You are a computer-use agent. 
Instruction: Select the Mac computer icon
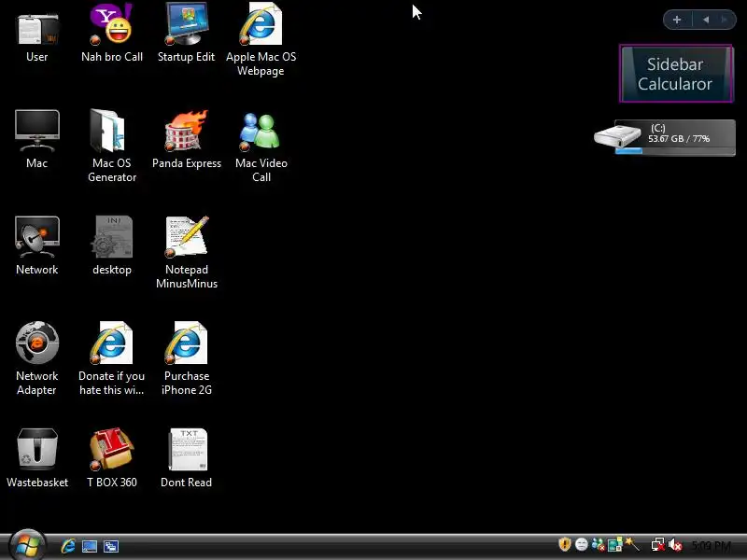(x=36, y=139)
